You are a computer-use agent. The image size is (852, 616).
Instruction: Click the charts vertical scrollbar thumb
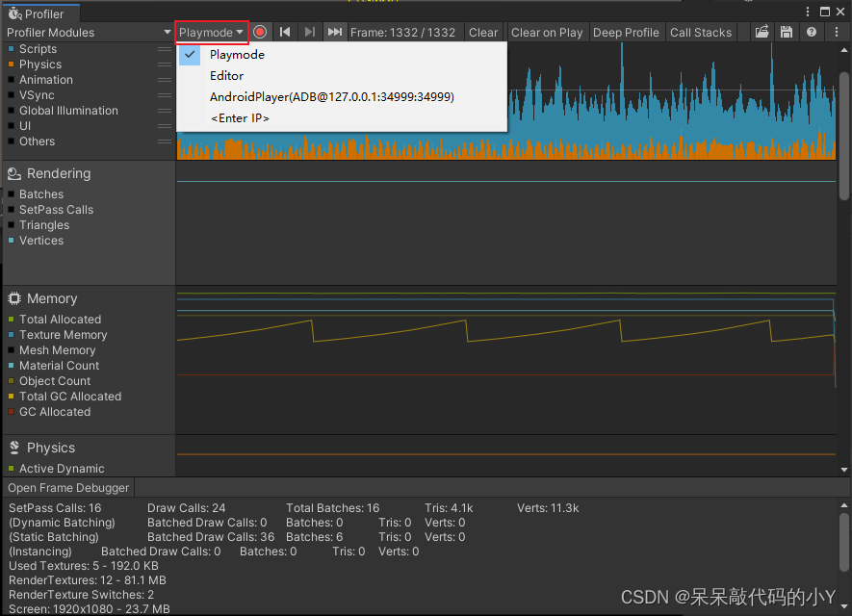point(844,135)
